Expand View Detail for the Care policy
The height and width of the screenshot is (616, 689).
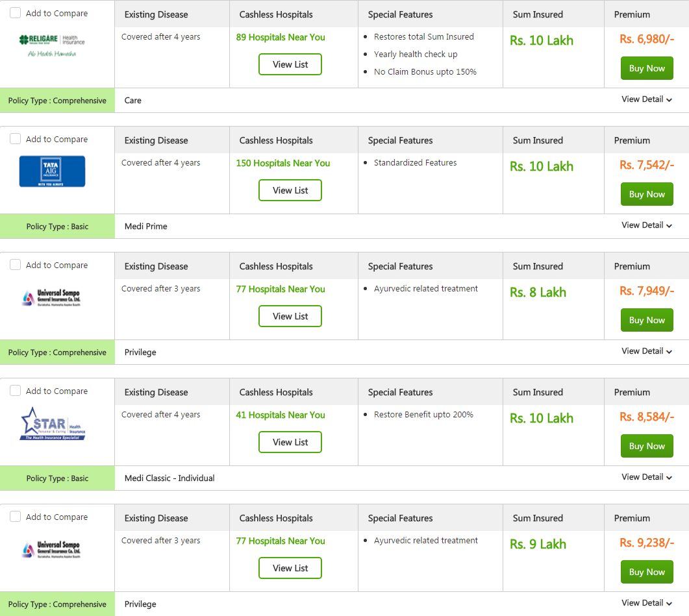point(646,99)
